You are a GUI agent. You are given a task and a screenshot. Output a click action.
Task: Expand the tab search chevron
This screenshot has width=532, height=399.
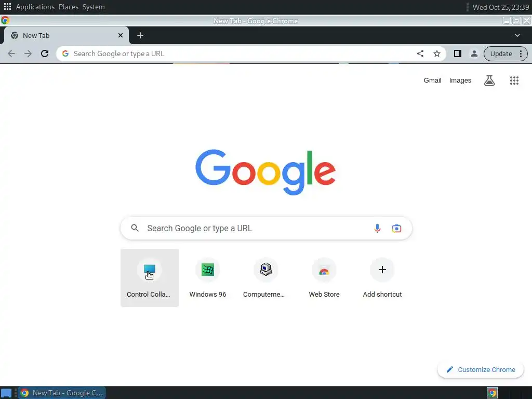click(517, 35)
